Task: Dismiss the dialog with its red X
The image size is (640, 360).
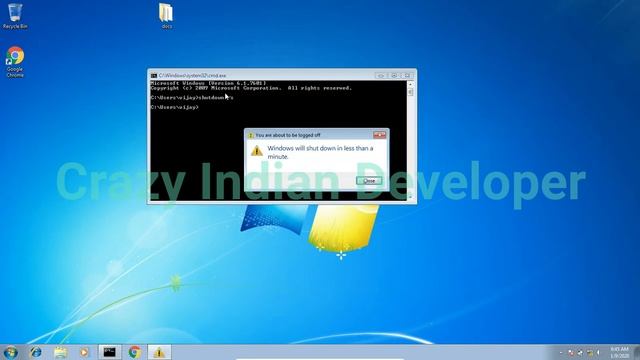Action: point(380,135)
